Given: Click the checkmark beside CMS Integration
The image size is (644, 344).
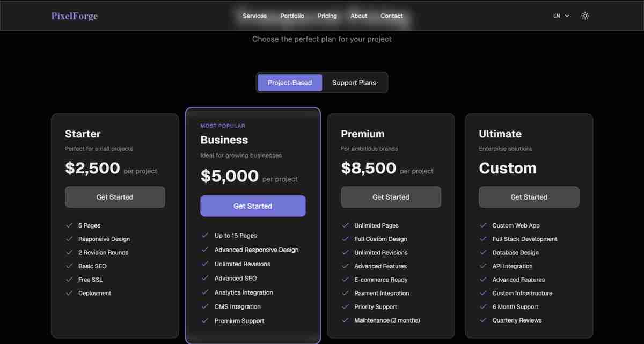Looking at the screenshot, I should point(204,306).
